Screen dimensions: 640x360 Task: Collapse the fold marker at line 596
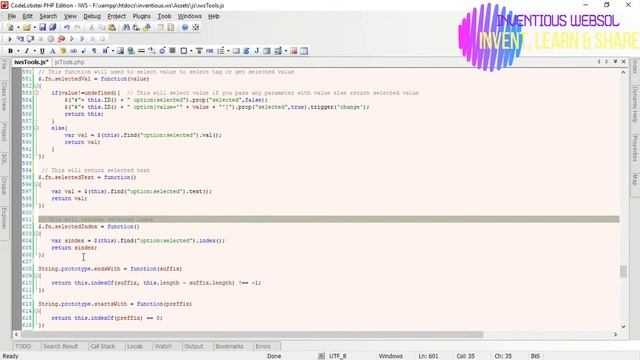36,184
